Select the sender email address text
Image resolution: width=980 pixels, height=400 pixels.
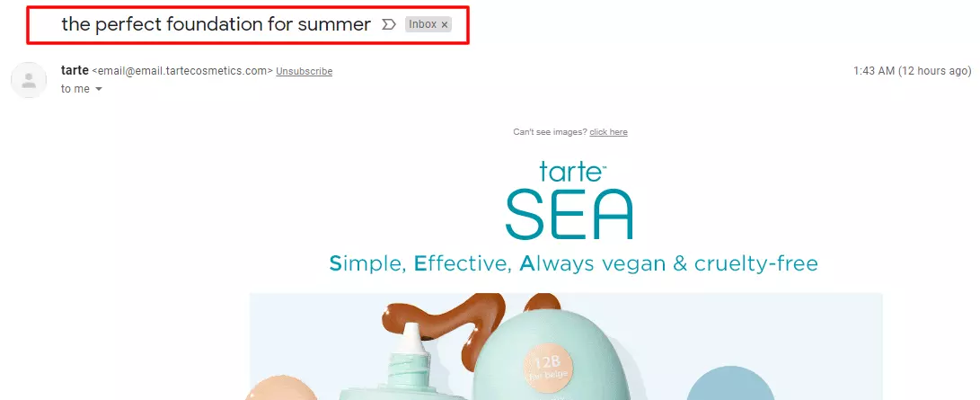click(182, 71)
